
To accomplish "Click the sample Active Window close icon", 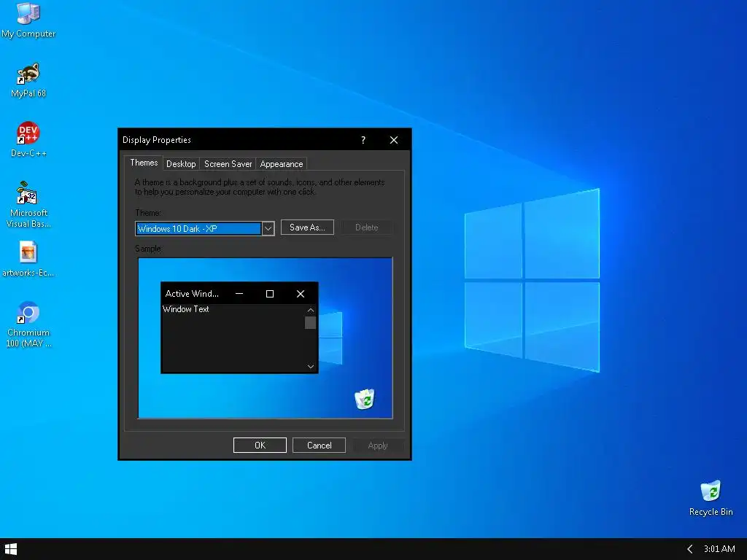I will (300, 294).
